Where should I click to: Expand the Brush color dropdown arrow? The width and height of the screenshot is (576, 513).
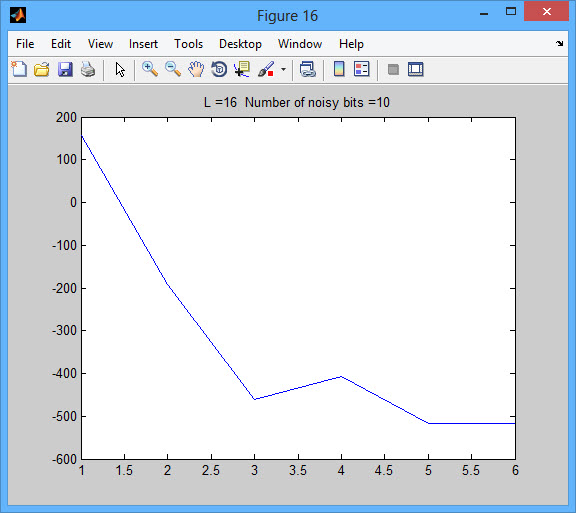(283, 69)
